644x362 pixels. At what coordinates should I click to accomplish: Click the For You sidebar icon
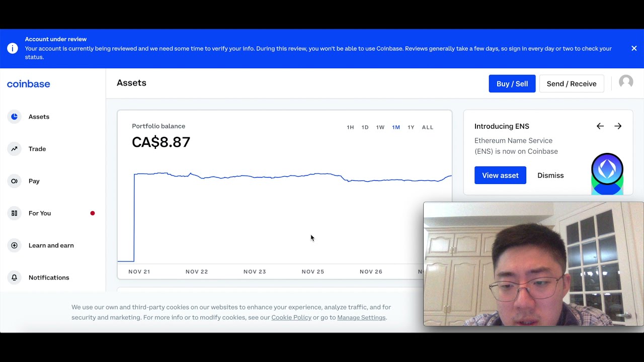coord(14,213)
